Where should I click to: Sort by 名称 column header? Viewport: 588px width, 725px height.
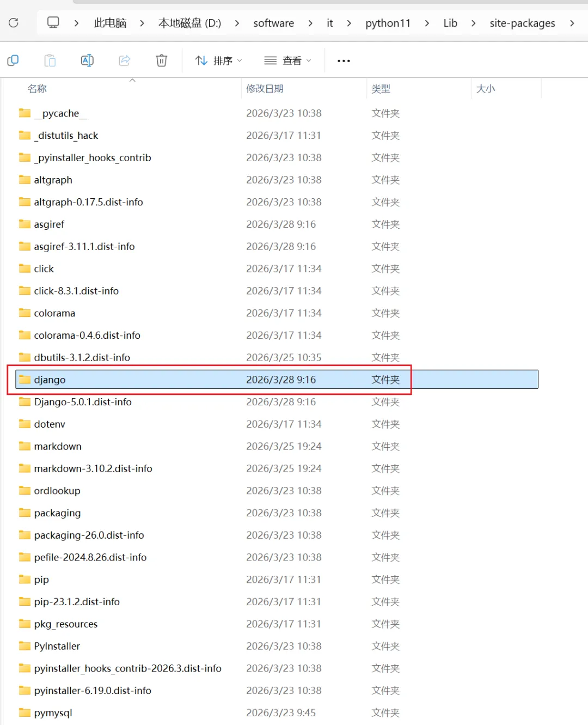[x=38, y=89]
